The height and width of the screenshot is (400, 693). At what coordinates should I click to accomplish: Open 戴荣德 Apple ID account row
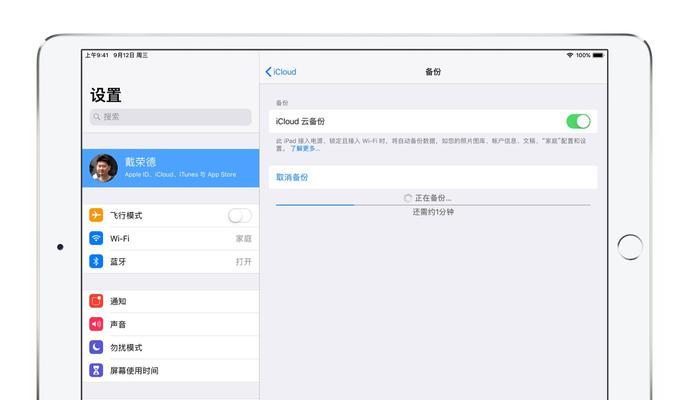pyautogui.click(x=171, y=168)
